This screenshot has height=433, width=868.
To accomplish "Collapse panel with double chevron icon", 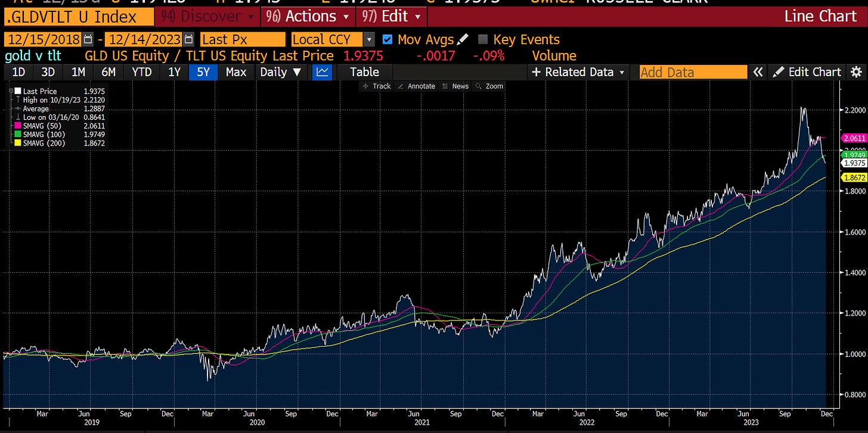I will coord(758,72).
